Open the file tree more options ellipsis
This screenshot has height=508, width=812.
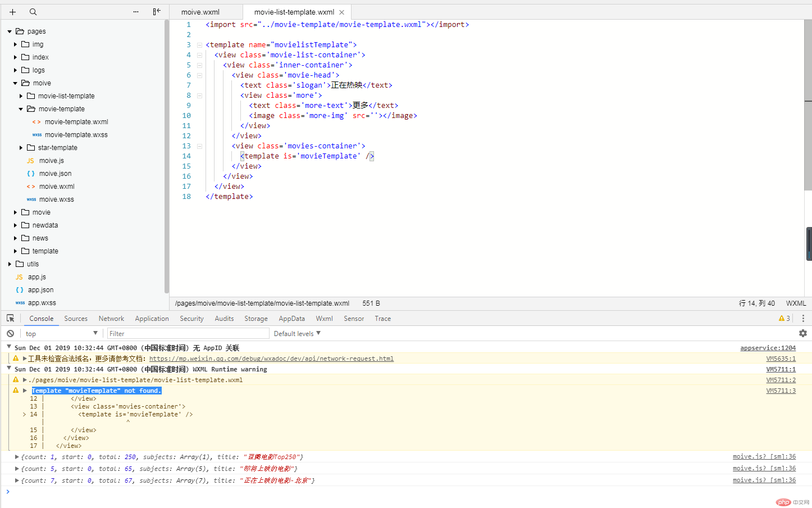(136, 12)
